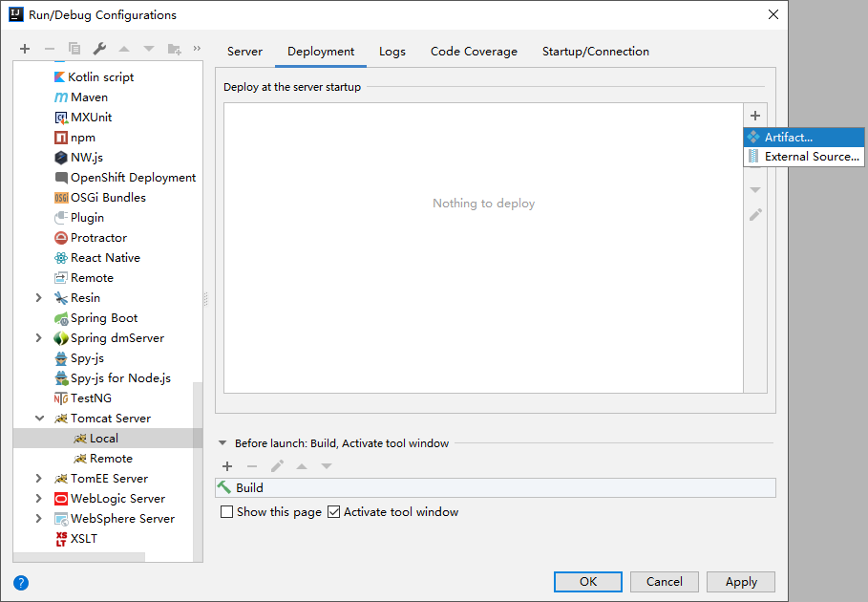The image size is (868, 602).
Task: Add deployment with plus icon
Action: tap(755, 116)
